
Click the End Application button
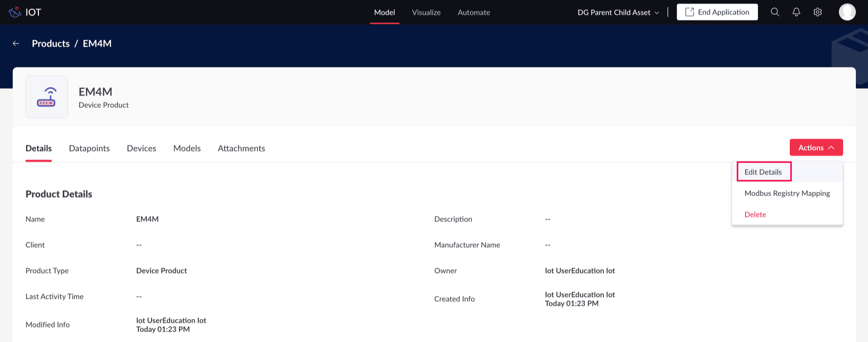point(717,12)
